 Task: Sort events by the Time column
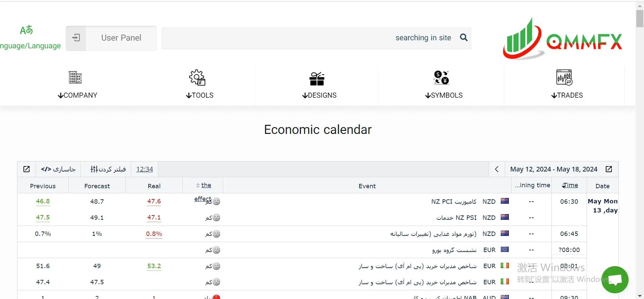570,185
